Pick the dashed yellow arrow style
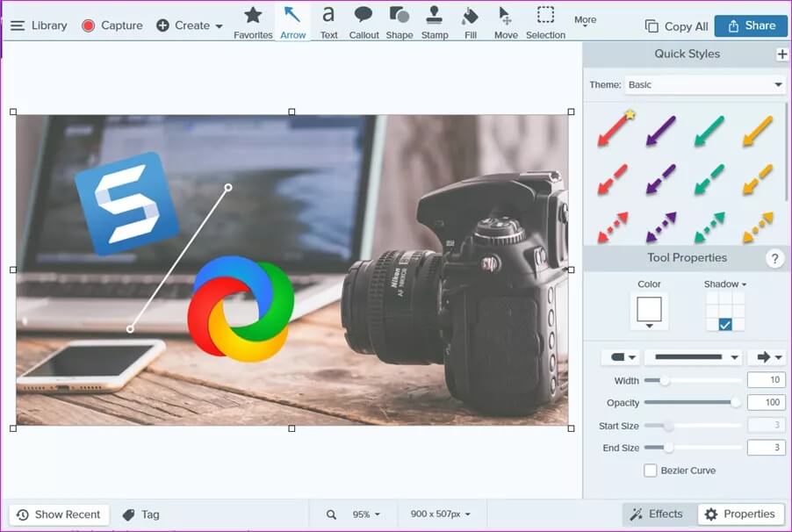The image size is (792, 532). coord(758,179)
